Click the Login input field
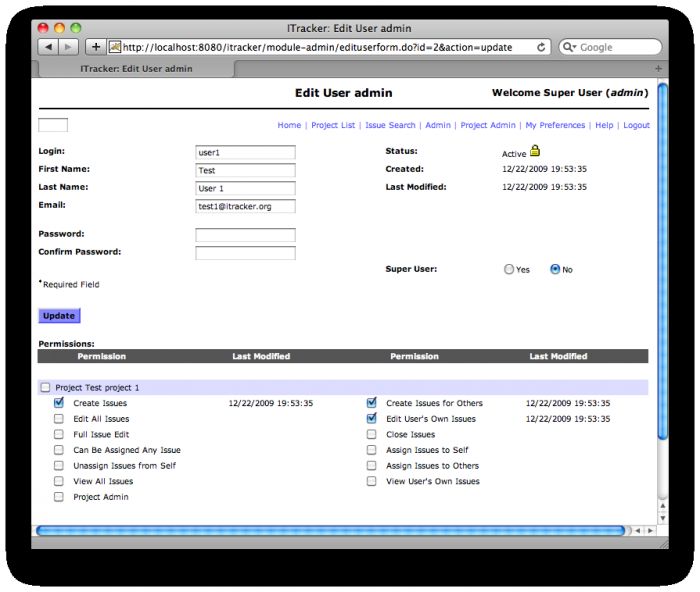This screenshot has height=592, width=700. click(x=245, y=152)
